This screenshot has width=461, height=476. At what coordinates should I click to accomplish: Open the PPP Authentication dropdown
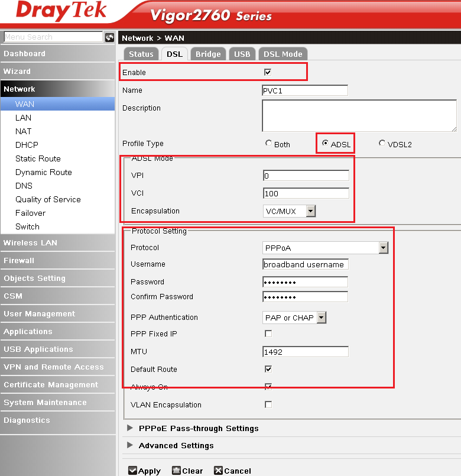[x=322, y=318]
